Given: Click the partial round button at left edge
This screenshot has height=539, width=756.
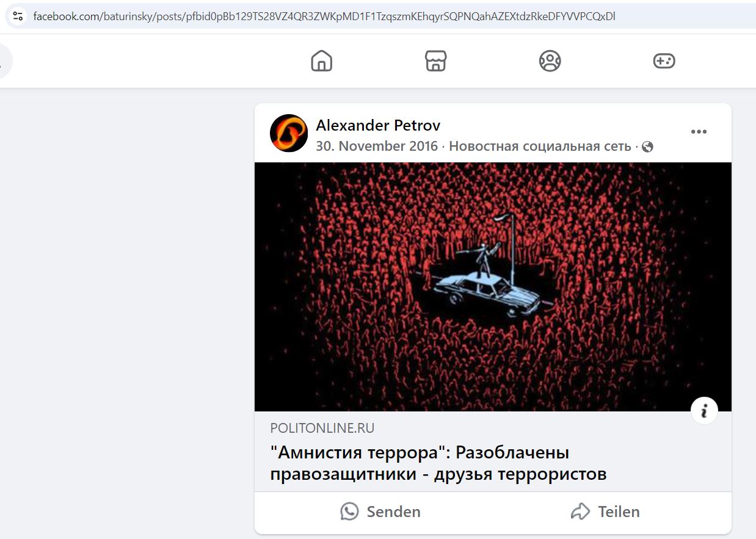Looking at the screenshot, I should point(5,61).
